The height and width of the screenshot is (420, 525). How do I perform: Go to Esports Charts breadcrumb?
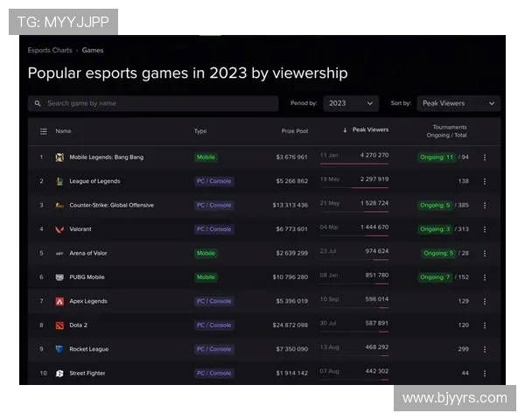pos(50,51)
